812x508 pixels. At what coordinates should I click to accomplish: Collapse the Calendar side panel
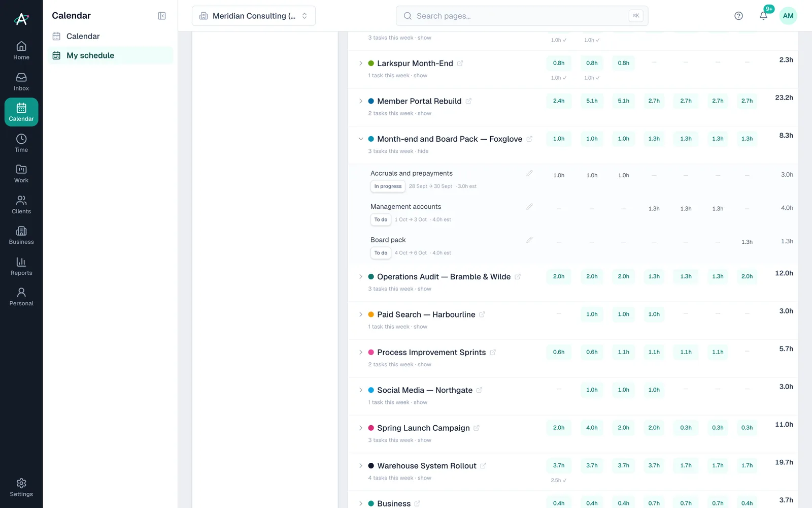[x=162, y=16]
